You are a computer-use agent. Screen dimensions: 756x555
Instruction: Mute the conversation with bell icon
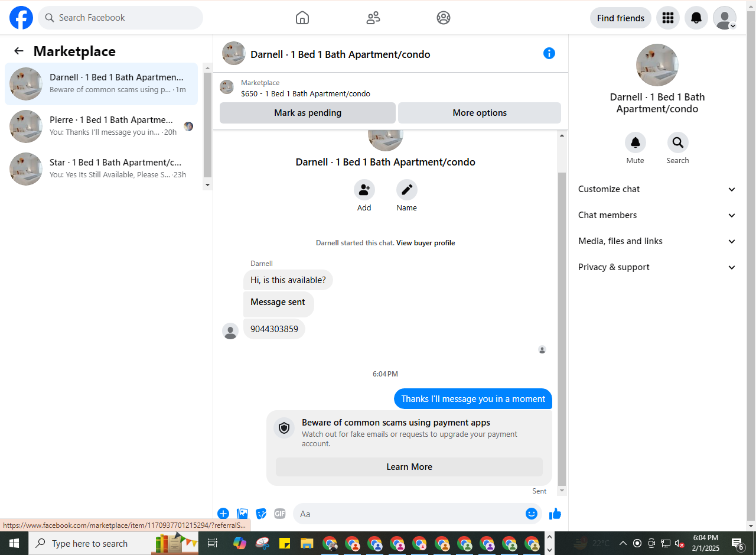tap(636, 142)
